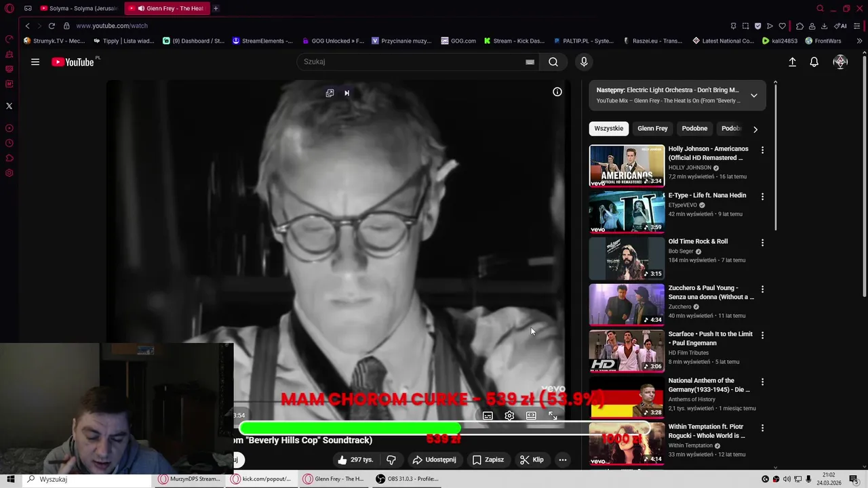The height and width of the screenshot is (488, 868).
Task: Go back with the browser back arrow
Action: pyautogui.click(x=27, y=26)
